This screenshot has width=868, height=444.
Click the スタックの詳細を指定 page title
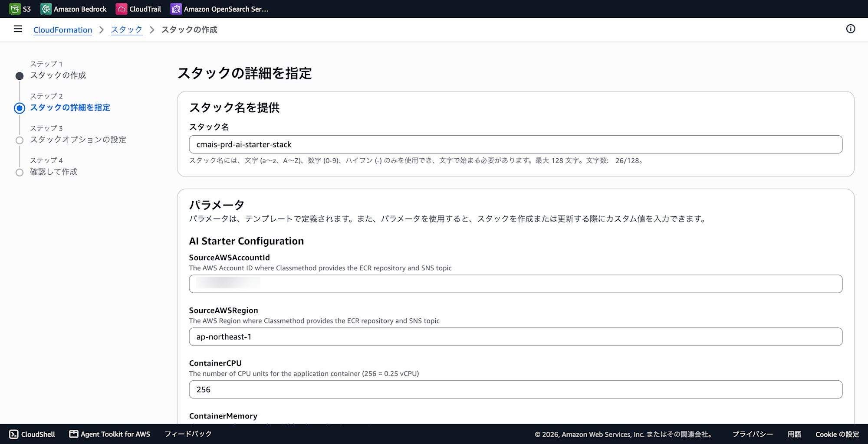pyautogui.click(x=245, y=73)
